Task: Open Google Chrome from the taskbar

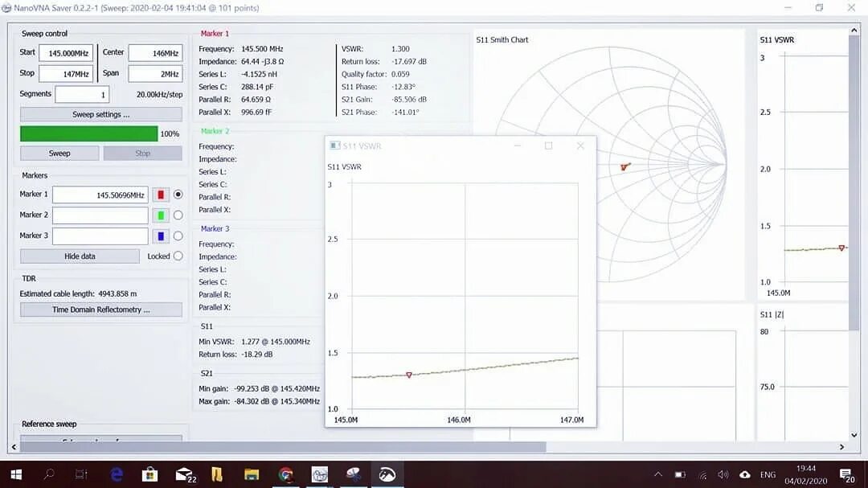Action: (x=286, y=474)
